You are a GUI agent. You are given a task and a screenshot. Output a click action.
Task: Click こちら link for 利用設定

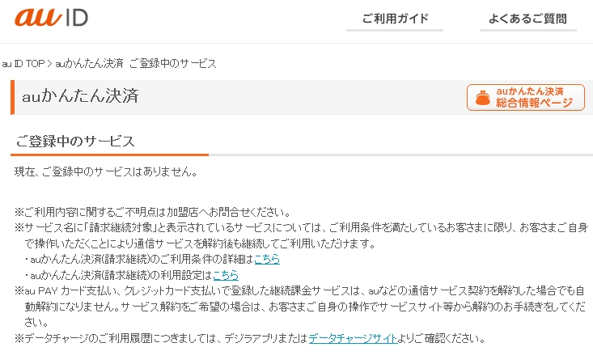pyautogui.click(x=225, y=275)
